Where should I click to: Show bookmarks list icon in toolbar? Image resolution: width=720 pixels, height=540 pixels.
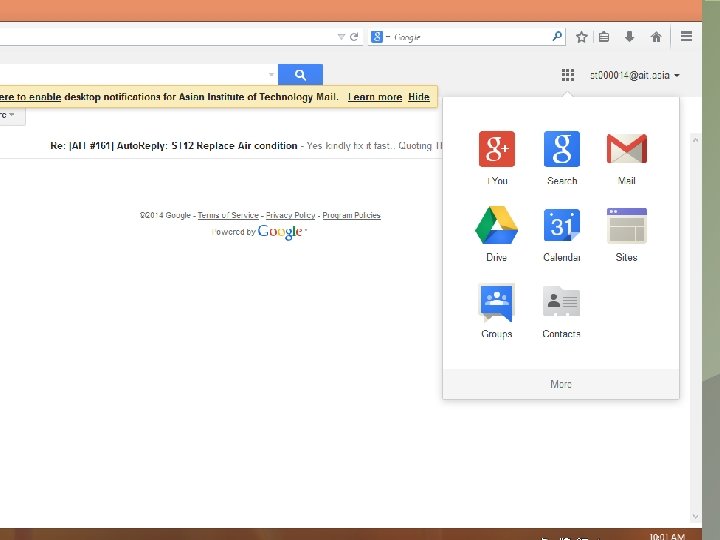tap(604, 37)
